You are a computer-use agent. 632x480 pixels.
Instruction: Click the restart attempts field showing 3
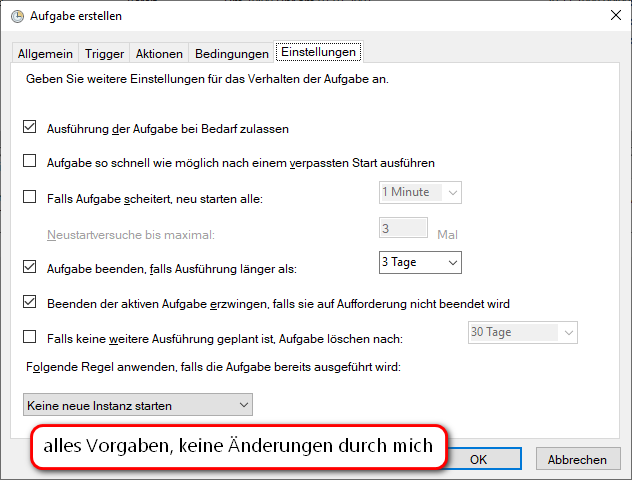[x=403, y=228]
